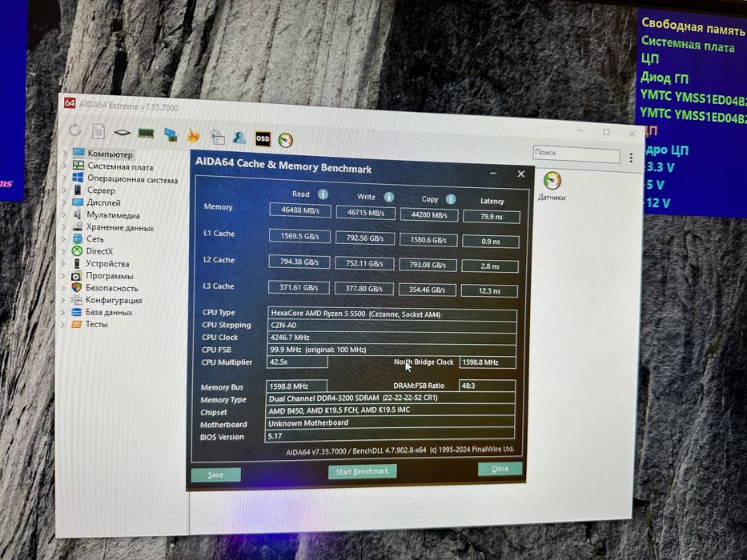This screenshot has height=560, width=747.
Task: Click the Save button
Action: [215, 474]
